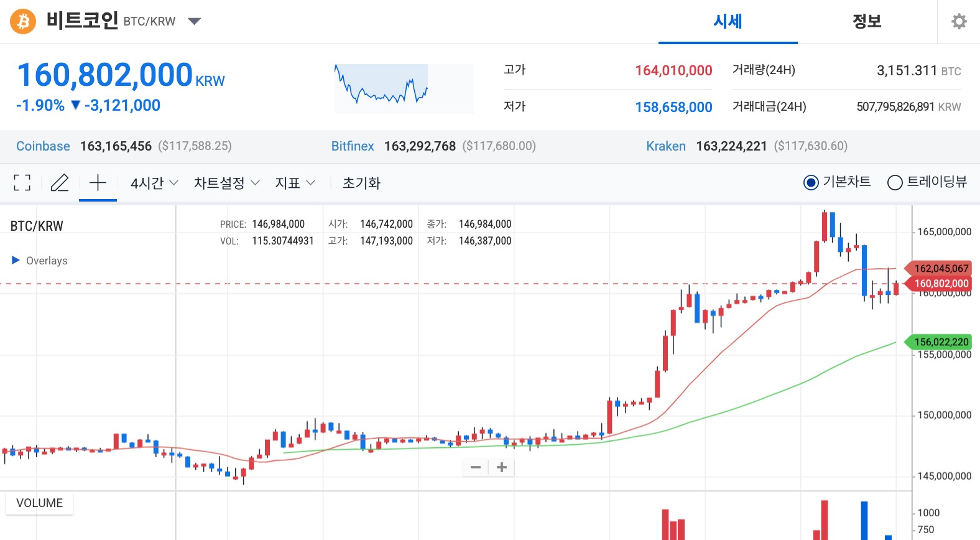Zoom out the chart with minus button
Image resolution: width=980 pixels, height=540 pixels.
(476, 467)
